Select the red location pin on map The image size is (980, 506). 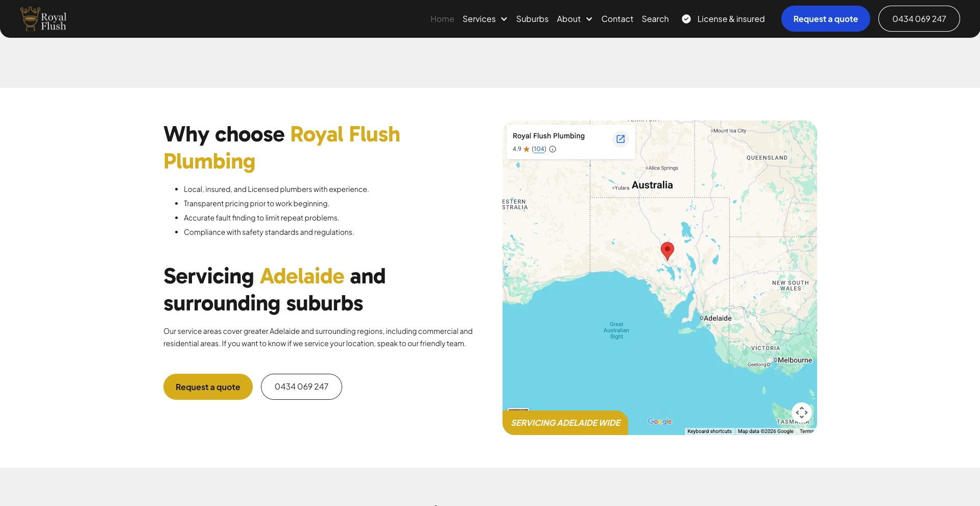(667, 251)
